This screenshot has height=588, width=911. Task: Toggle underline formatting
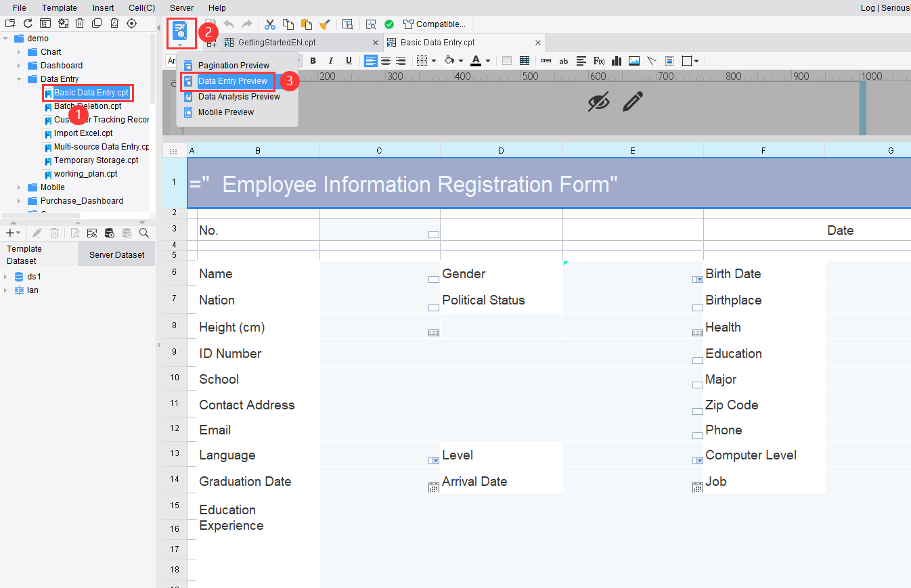point(347,61)
